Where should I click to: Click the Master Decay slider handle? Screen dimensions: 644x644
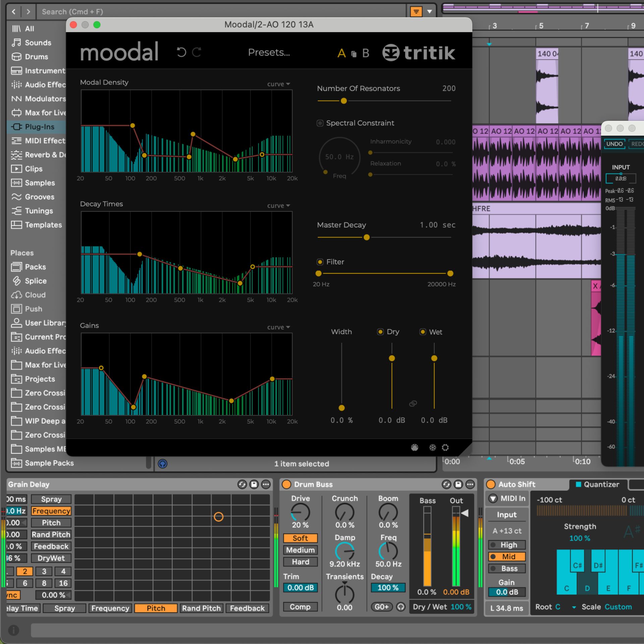367,237
